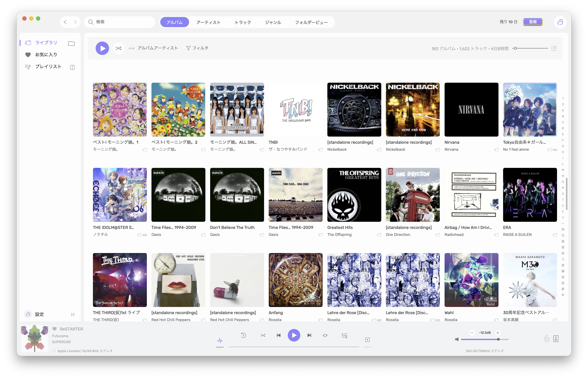This screenshot has height=378, width=588.
Task: Start playback with the bottom play button
Action: click(294, 335)
